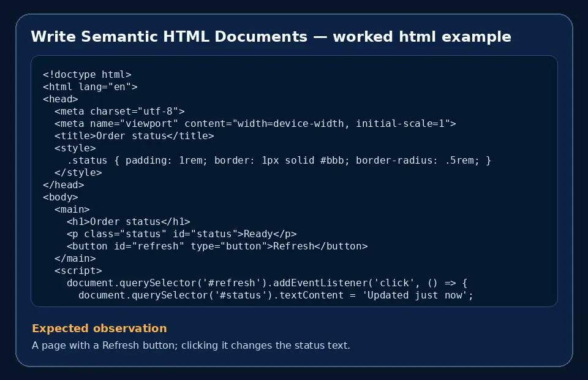Click the '.status { padding: 1rem; ...' CSS rule
This screenshot has height=380, width=588.
click(x=279, y=161)
